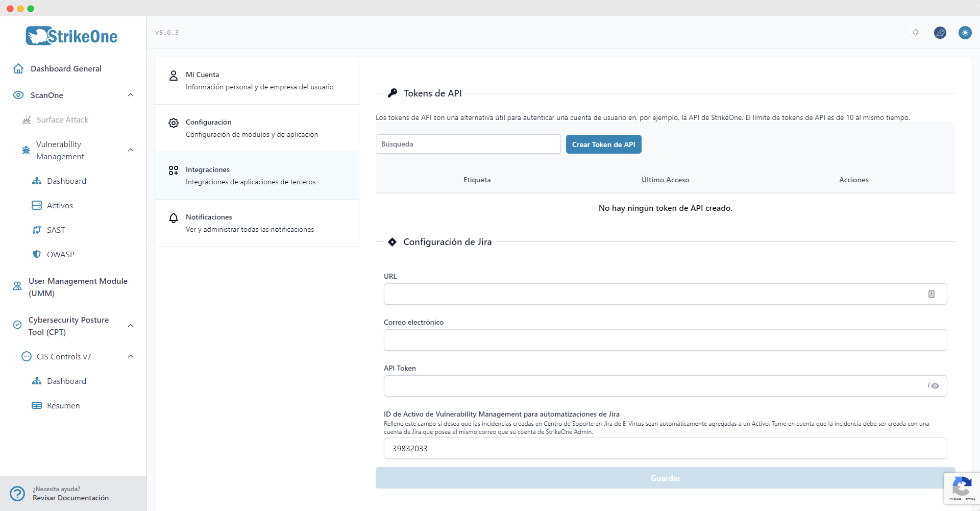980x511 pixels.
Task: Open SAST menu item
Action: click(56, 230)
